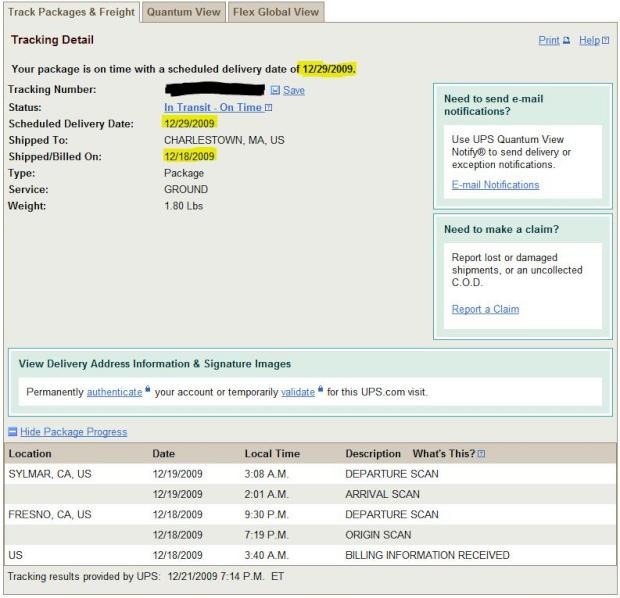620x598 pixels.
Task: Open the E-mail Notifications link
Action: pyautogui.click(x=495, y=185)
